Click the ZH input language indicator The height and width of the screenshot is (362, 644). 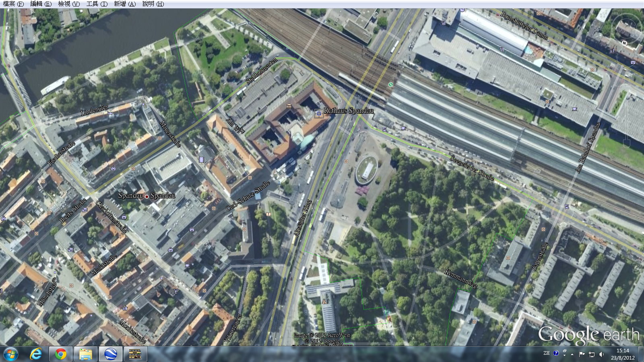coord(546,353)
